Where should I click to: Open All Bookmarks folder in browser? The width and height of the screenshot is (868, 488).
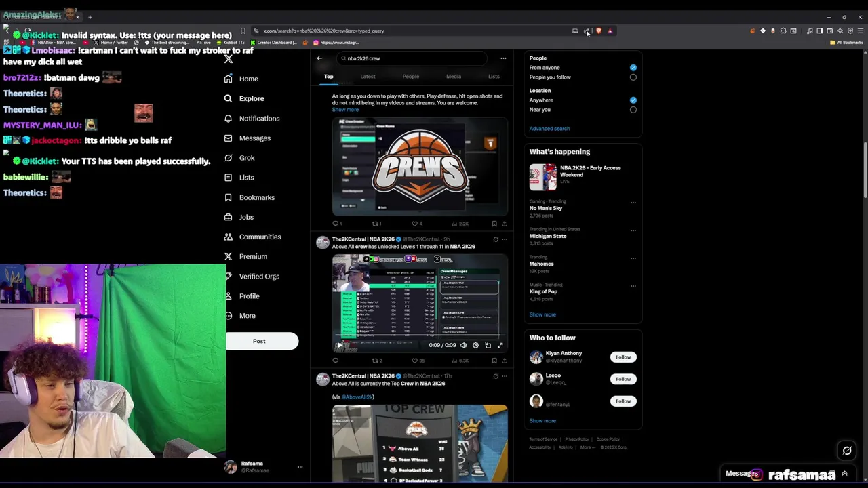click(x=847, y=43)
